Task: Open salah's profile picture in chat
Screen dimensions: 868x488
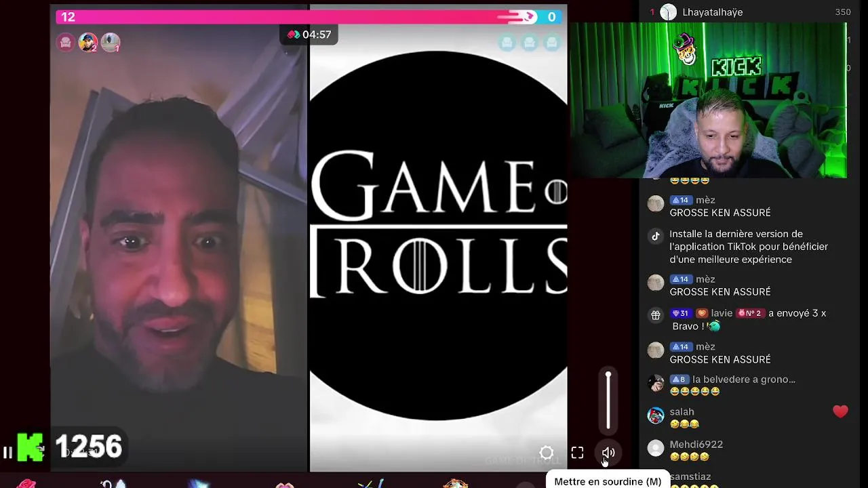Action: tap(656, 415)
